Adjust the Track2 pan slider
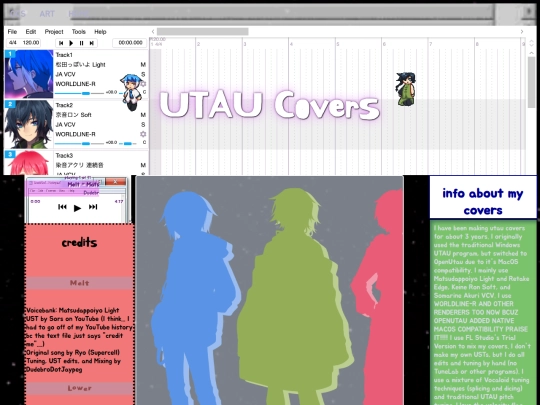Image resolution: width=540 pixels, height=405 pixels. tap(128, 143)
